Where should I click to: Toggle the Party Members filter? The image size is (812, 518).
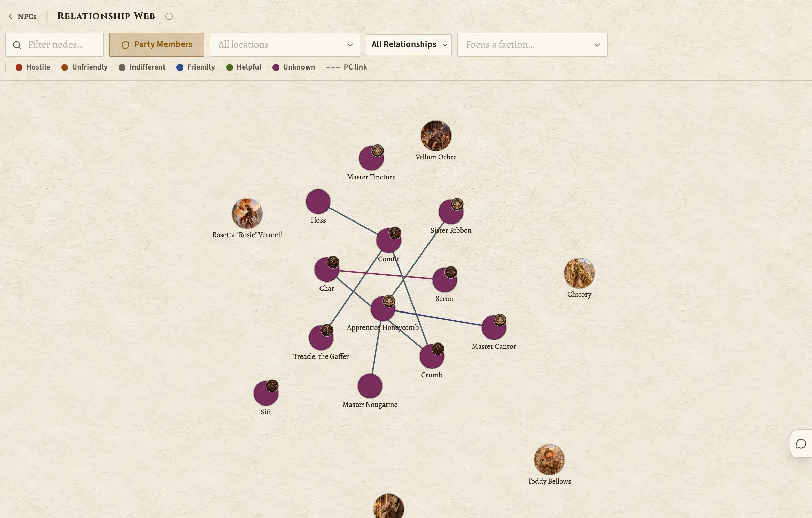pos(157,45)
